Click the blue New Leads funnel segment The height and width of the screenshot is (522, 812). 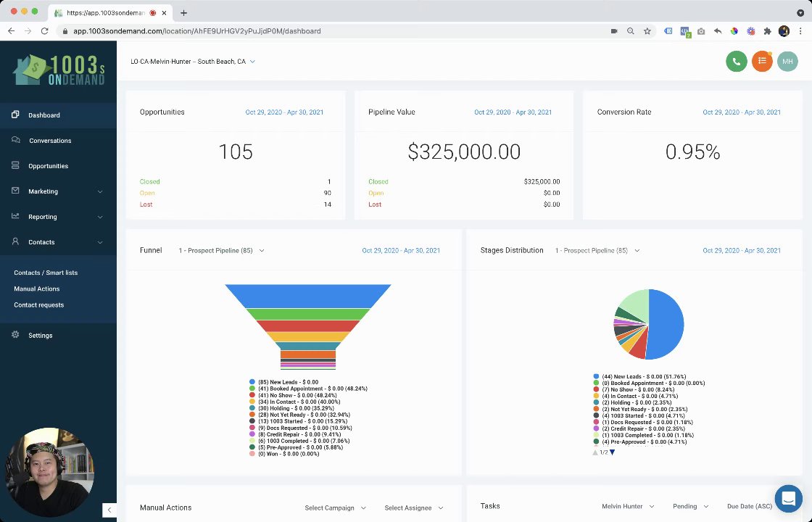point(307,296)
